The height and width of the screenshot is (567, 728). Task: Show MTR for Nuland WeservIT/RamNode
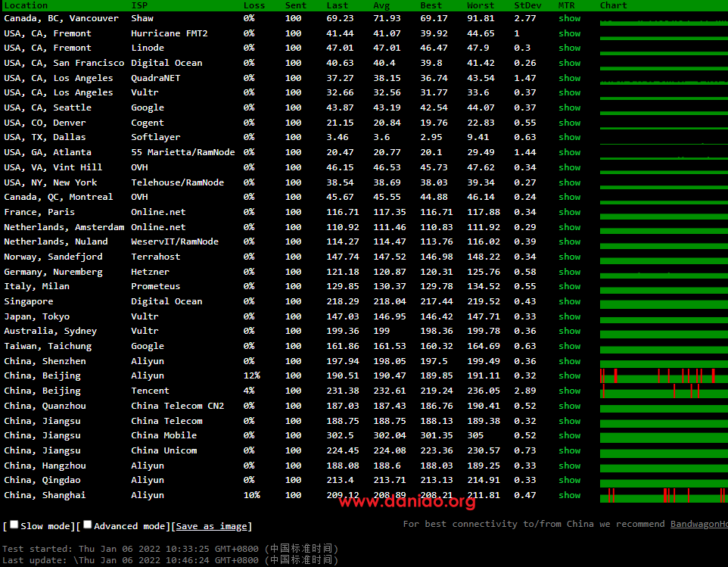pos(569,241)
